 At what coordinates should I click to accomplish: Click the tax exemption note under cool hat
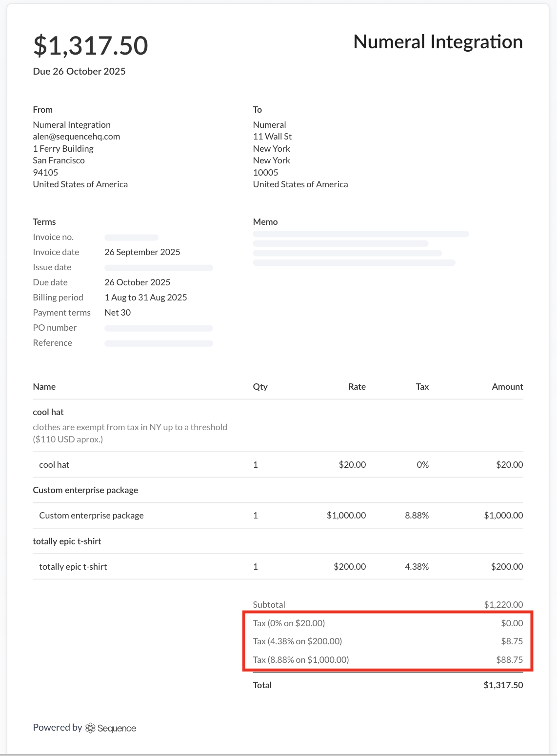130,433
